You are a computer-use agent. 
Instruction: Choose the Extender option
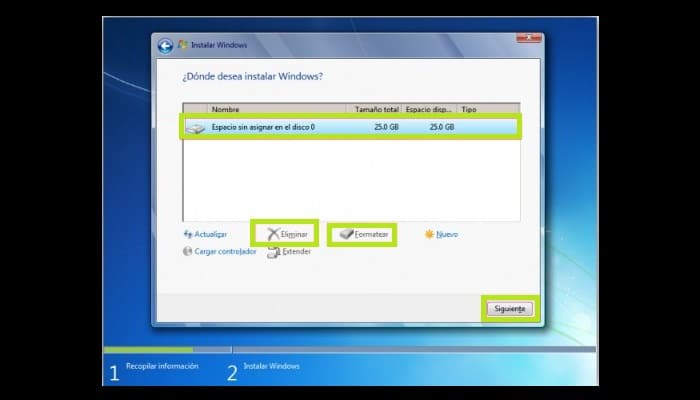tap(296, 251)
